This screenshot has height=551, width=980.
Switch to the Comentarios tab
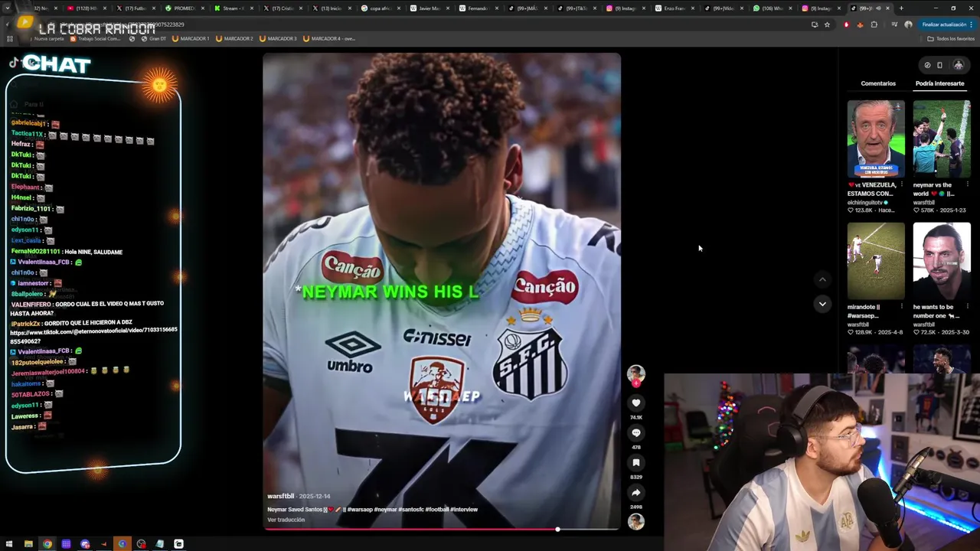pos(878,83)
